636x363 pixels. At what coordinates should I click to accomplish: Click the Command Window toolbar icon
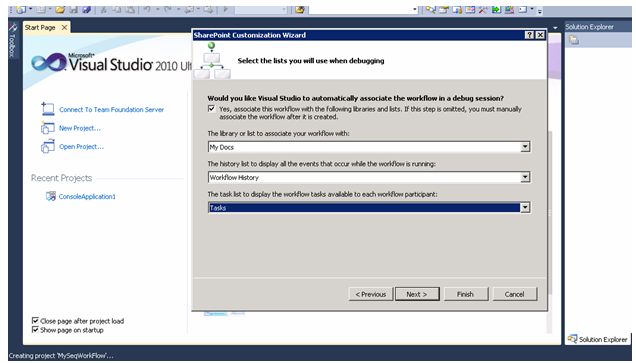pos(523,9)
